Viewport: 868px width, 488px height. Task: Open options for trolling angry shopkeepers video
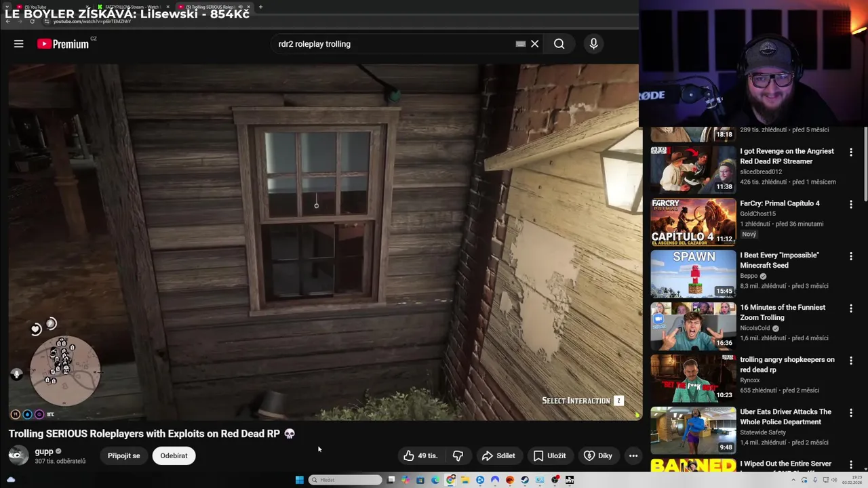coord(850,361)
